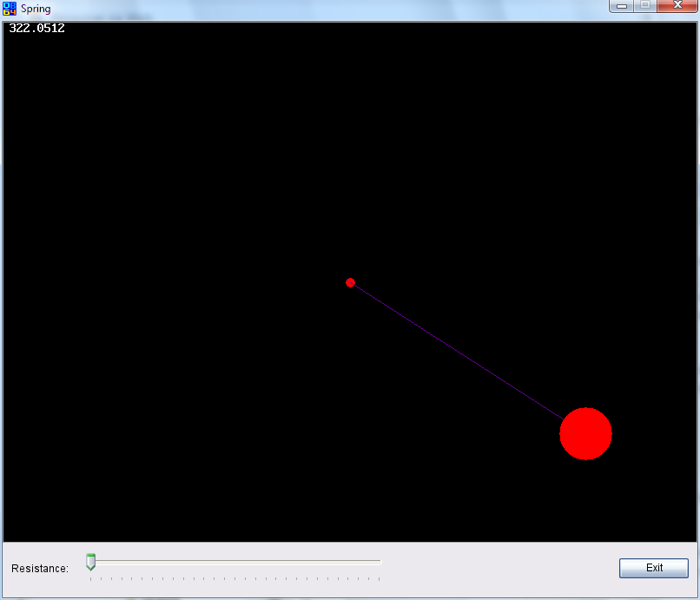Click the purple spring line midpoint

pyautogui.click(x=458, y=350)
